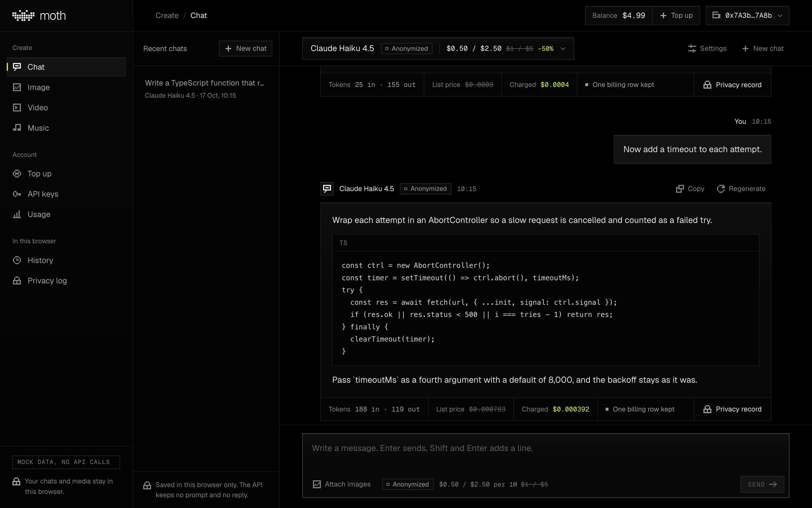Open the TypeScript function recent chat
Image resolution: width=812 pixels, height=508 pixels.
[x=206, y=89]
